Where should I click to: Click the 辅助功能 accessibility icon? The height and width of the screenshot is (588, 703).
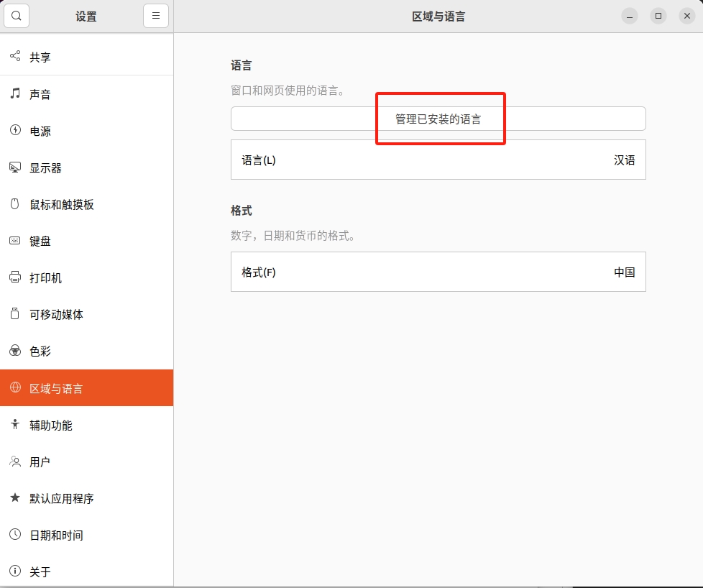point(15,424)
